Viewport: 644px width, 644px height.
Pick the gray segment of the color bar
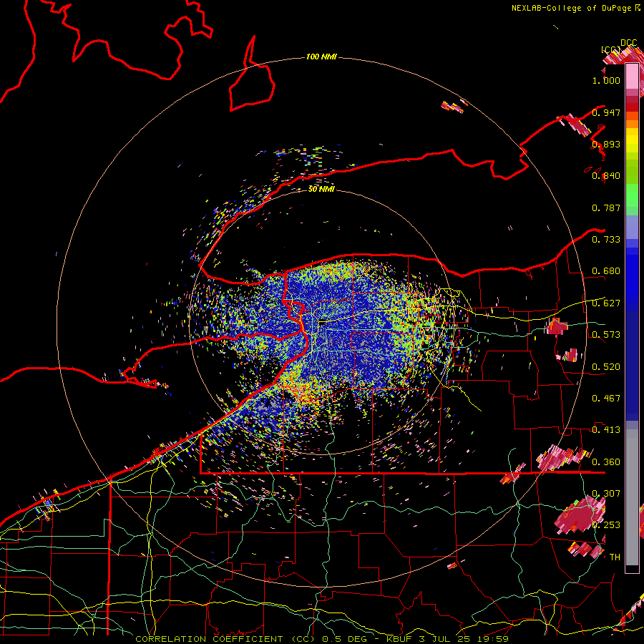click(x=632, y=497)
